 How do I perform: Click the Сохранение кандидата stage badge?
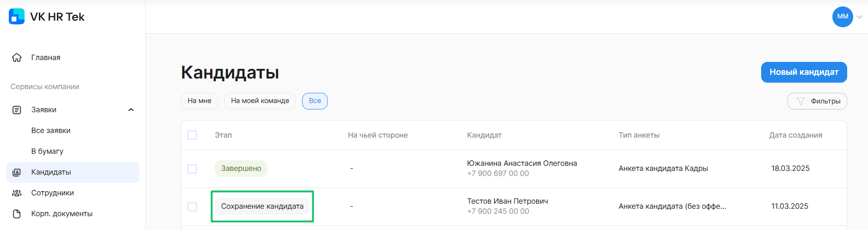tap(262, 206)
